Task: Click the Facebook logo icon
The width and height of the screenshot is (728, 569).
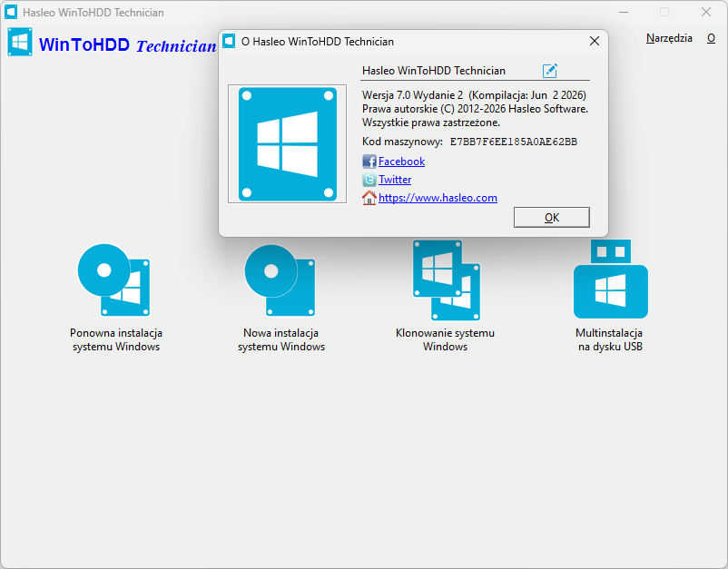Action: [x=369, y=162]
